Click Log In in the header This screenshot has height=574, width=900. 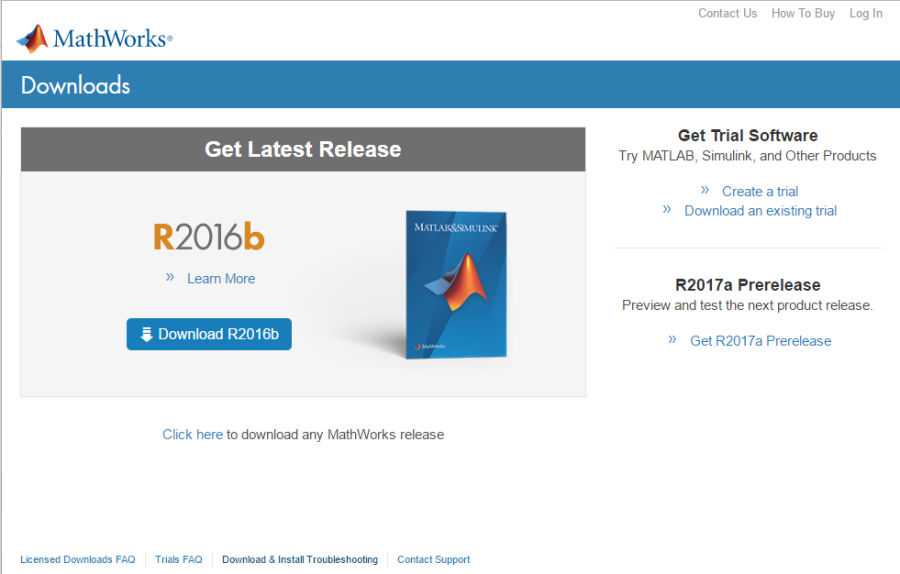866,13
